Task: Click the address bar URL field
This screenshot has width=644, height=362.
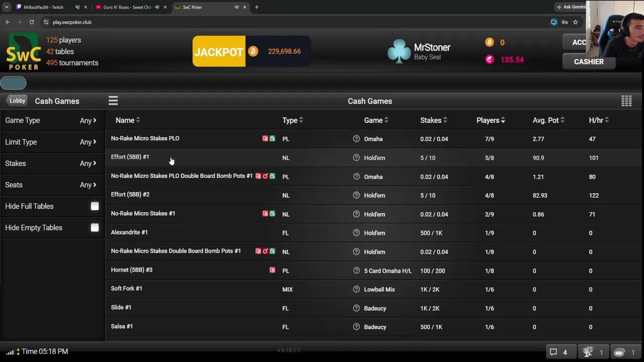Action: pyautogui.click(x=72, y=22)
